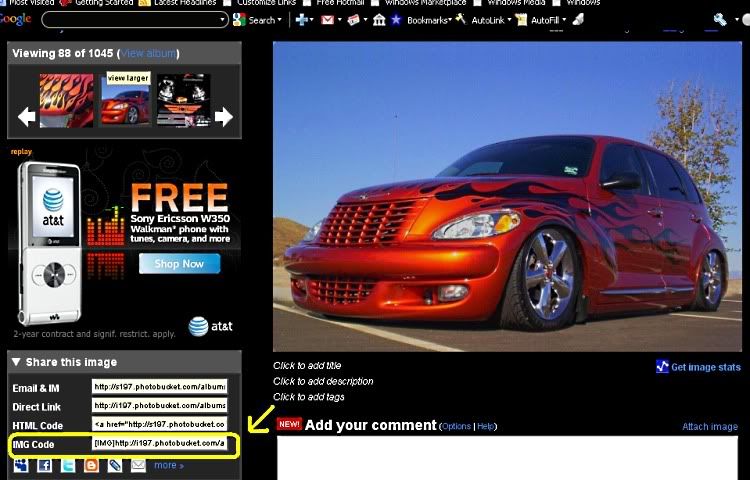Click the Get image stats icon
Viewport: 750px width, 480px height.
(x=662, y=367)
